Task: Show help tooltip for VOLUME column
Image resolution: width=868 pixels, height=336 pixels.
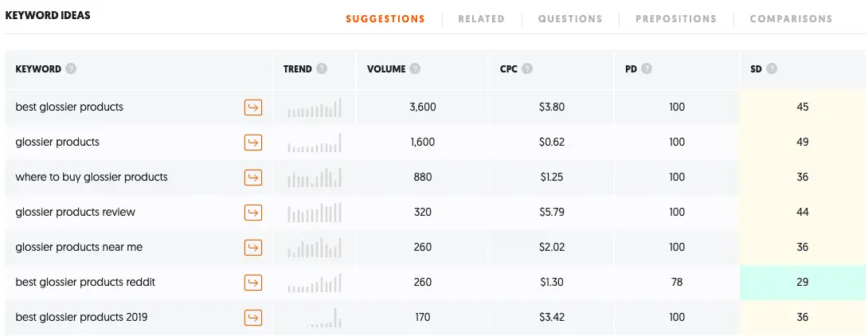Action: (x=415, y=69)
